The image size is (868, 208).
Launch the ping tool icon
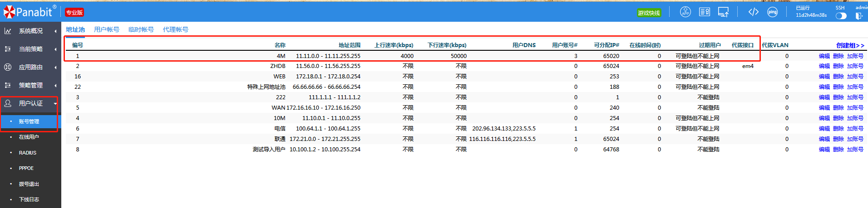tap(772, 12)
